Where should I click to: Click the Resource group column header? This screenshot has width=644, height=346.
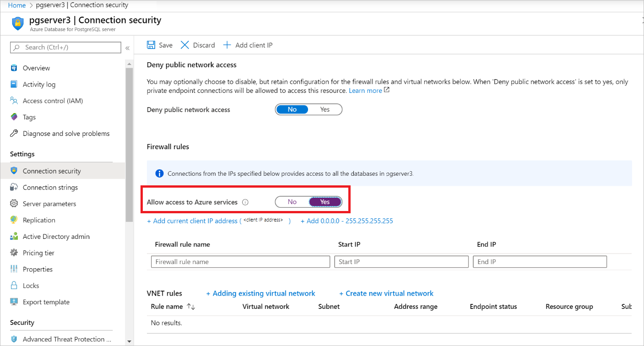(x=569, y=307)
